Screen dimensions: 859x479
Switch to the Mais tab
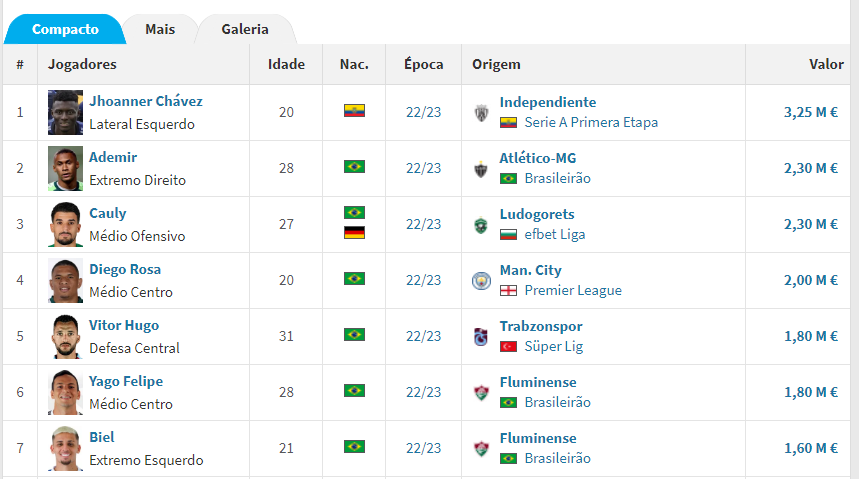[x=160, y=30]
